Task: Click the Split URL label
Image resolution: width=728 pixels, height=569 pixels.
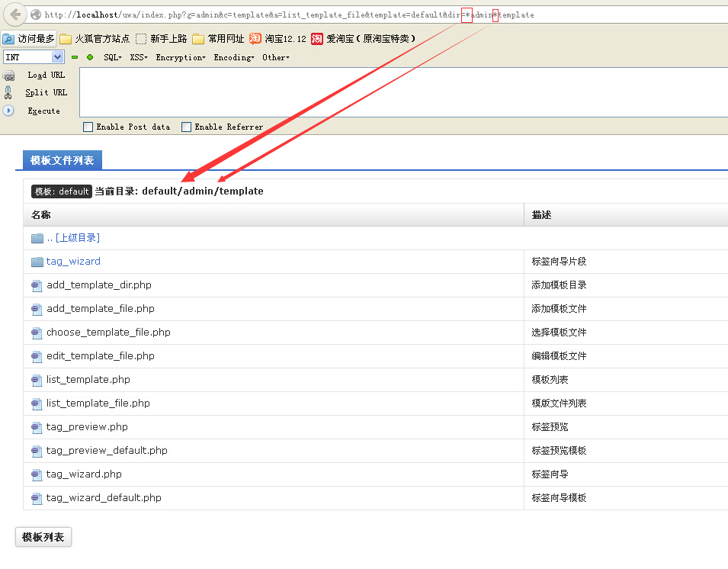Action: [x=46, y=93]
